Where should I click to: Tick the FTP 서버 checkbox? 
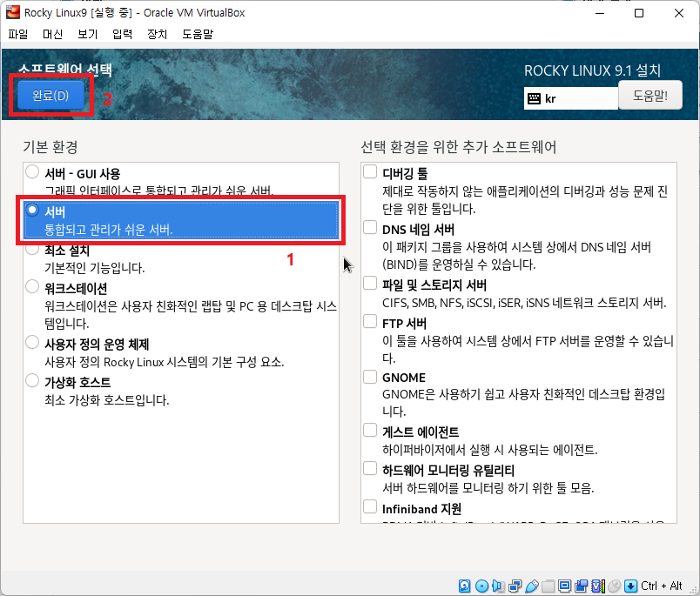point(370,321)
